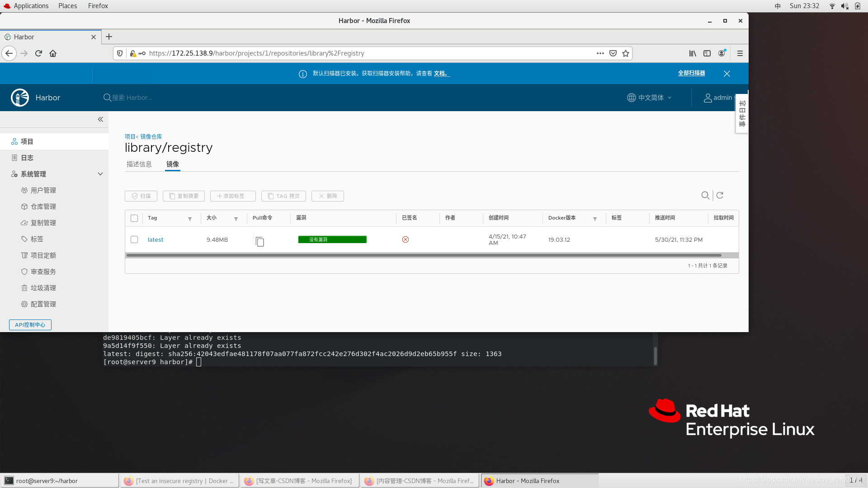Switch to the 描述信息 tab
This screenshot has height=488, width=868.
click(x=139, y=164)
